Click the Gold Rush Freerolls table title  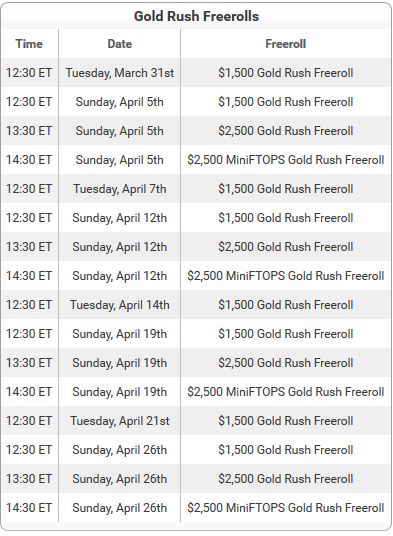[196, 16]
